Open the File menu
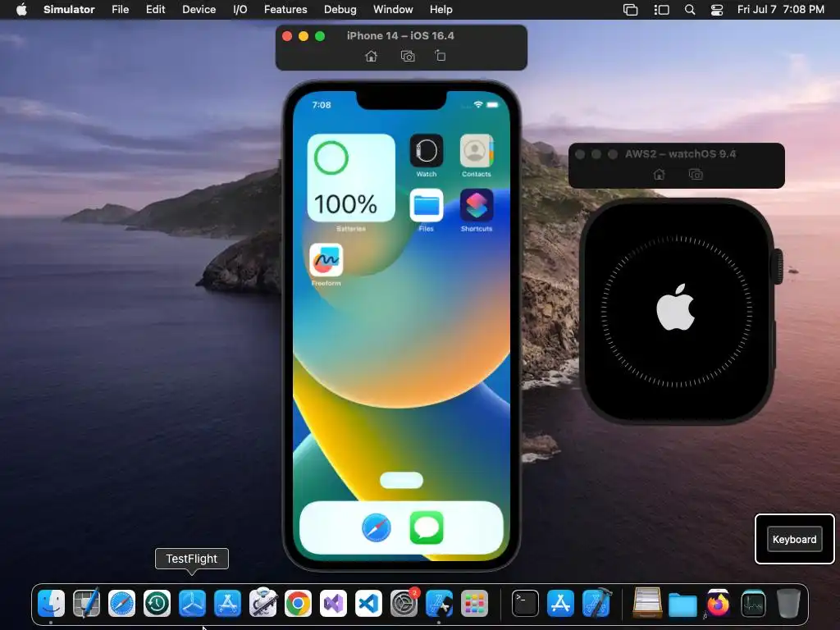The height and width of the screenshot is (630, 840). [x=120, y=10]
